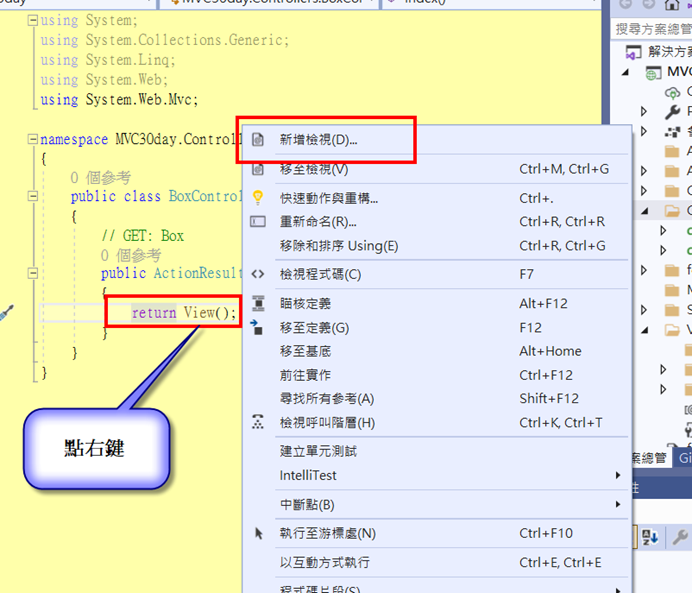This screenshot has height=593, width=692.
Task: Collapse the public ActionResult method block
Action: pyautogui.click(x=33, y=274)
